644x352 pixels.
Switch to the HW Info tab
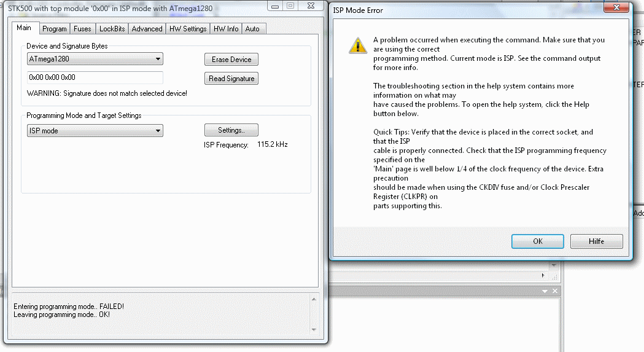click(225, 29)
